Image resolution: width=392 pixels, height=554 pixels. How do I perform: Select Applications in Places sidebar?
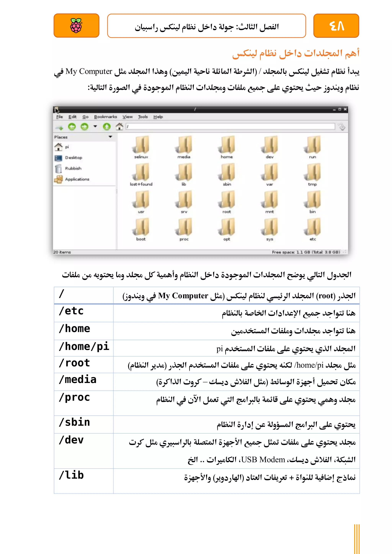[84, 179]
